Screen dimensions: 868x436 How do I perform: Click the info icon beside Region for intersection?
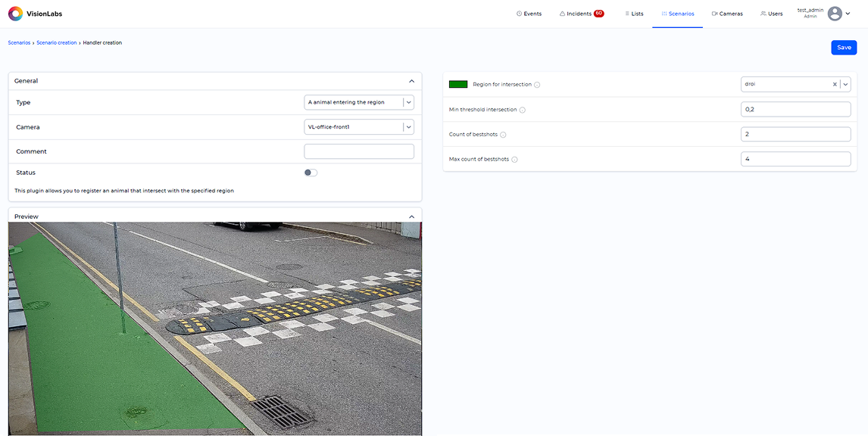[537, 85]
